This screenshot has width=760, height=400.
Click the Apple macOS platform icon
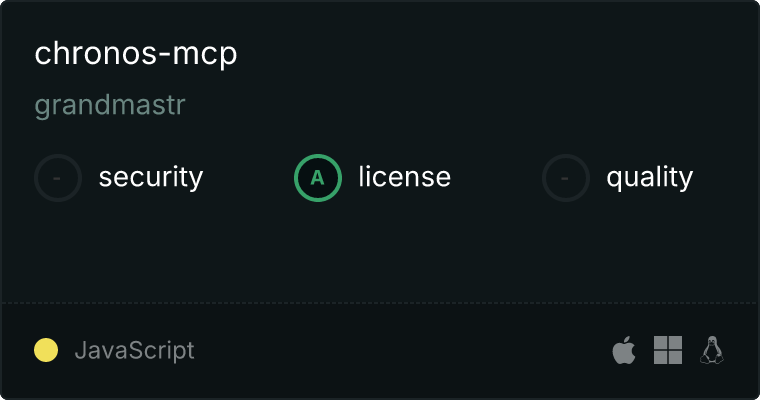click(624, 350)
